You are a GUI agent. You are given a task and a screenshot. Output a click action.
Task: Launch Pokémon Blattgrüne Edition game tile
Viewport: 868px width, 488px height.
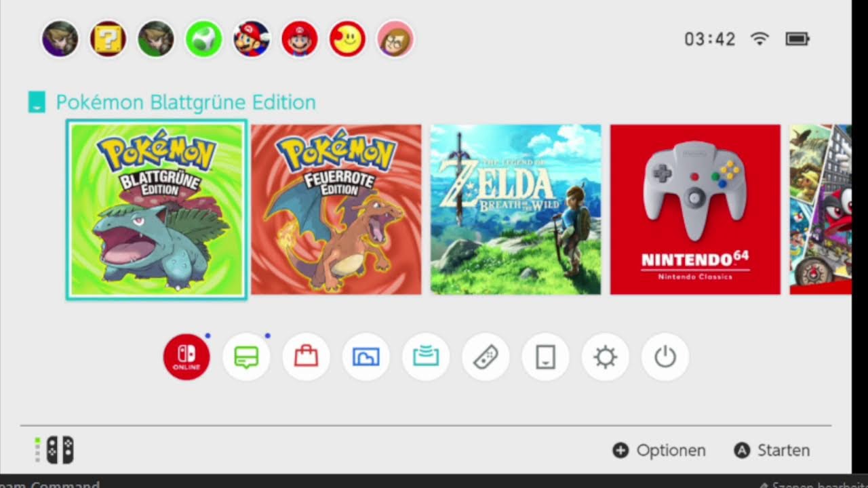coord(157,209)
